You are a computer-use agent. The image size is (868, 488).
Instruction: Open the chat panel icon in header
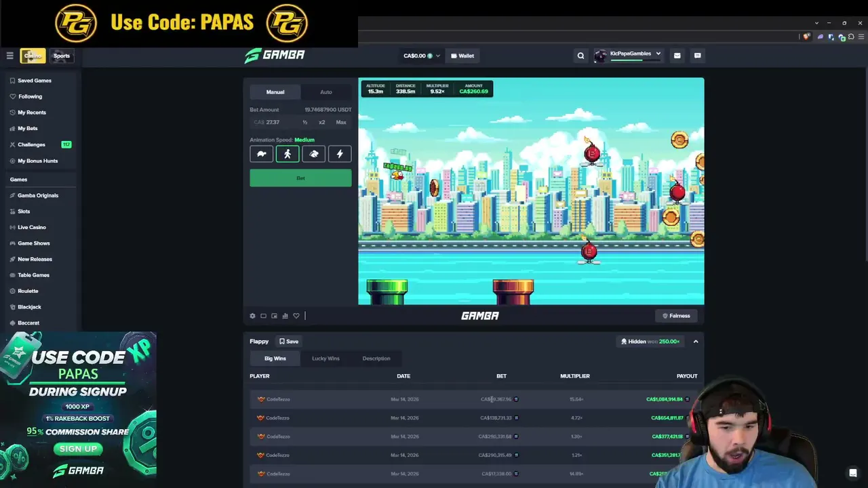[x=697, y=56]
